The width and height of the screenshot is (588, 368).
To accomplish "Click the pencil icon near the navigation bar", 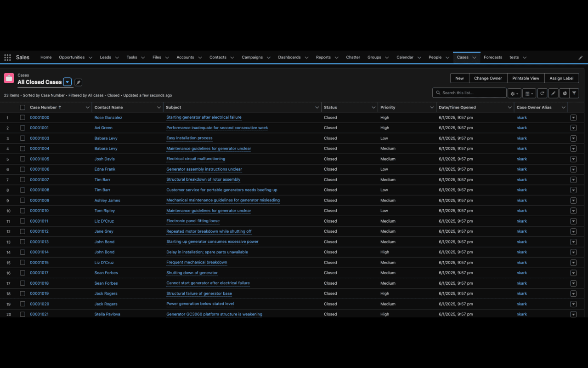I will click(x=580, y=57).
